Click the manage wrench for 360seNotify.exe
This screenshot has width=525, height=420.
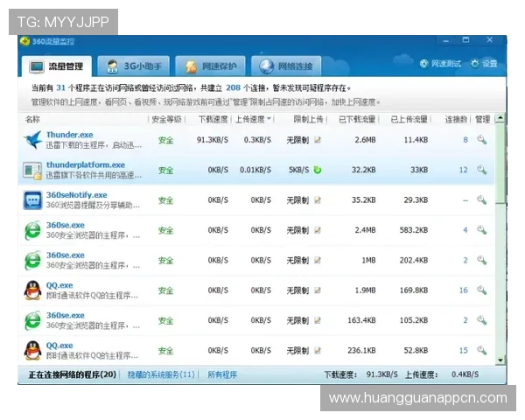click(481, 200)
